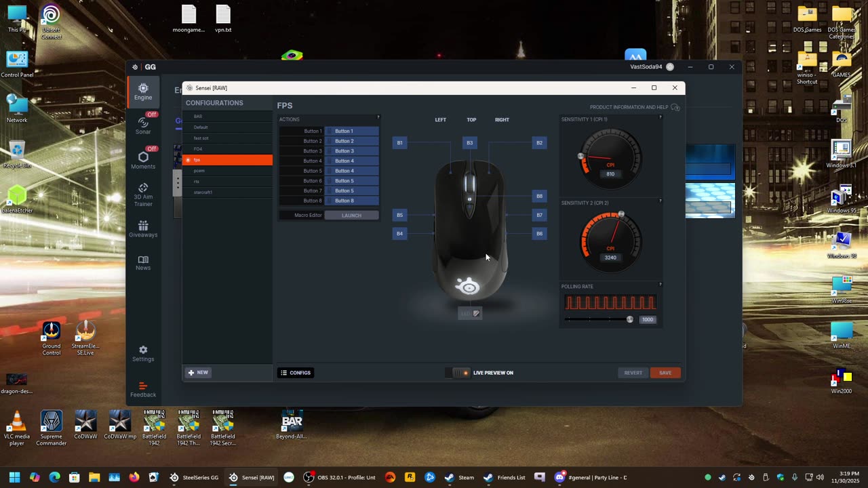
Task: Open the LED color setting under the mouse
Action: point(470,313)
